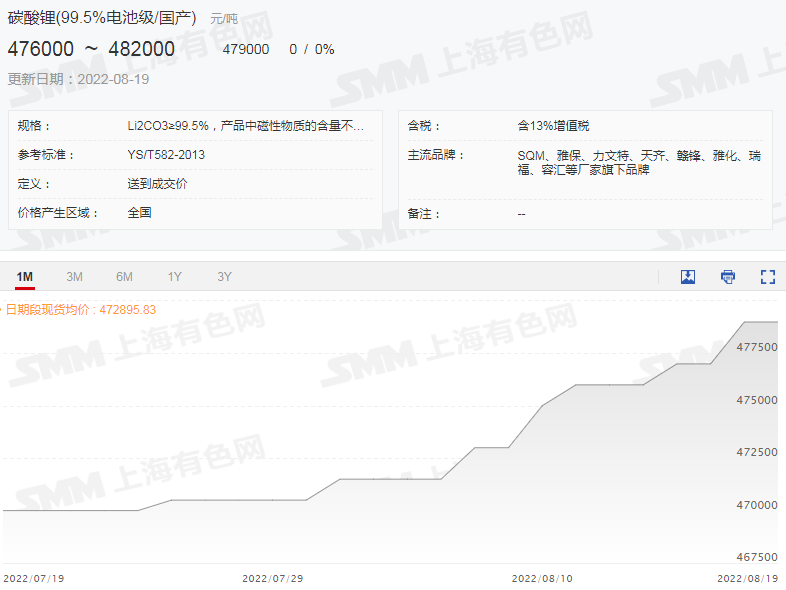This screenshot has height=590, width=786.
Task: Click the x-axis date 2022/07/29
Action: coord(273,578)
